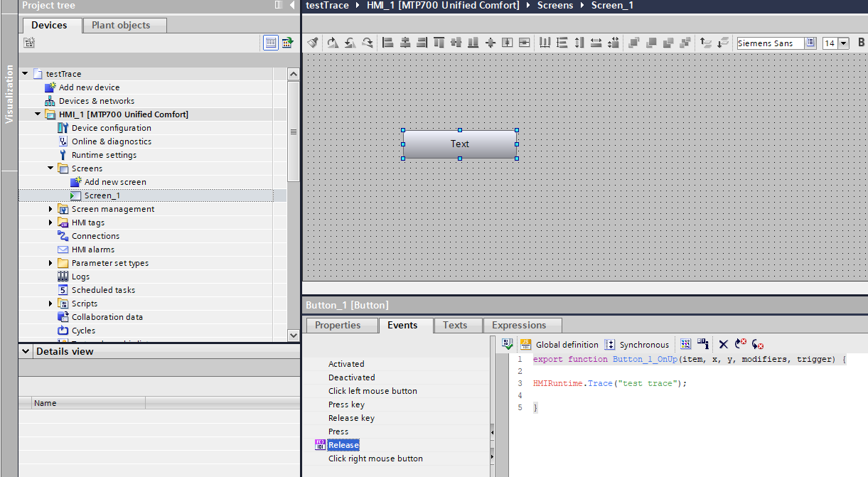Collapse the Details view section

(26, 351)
